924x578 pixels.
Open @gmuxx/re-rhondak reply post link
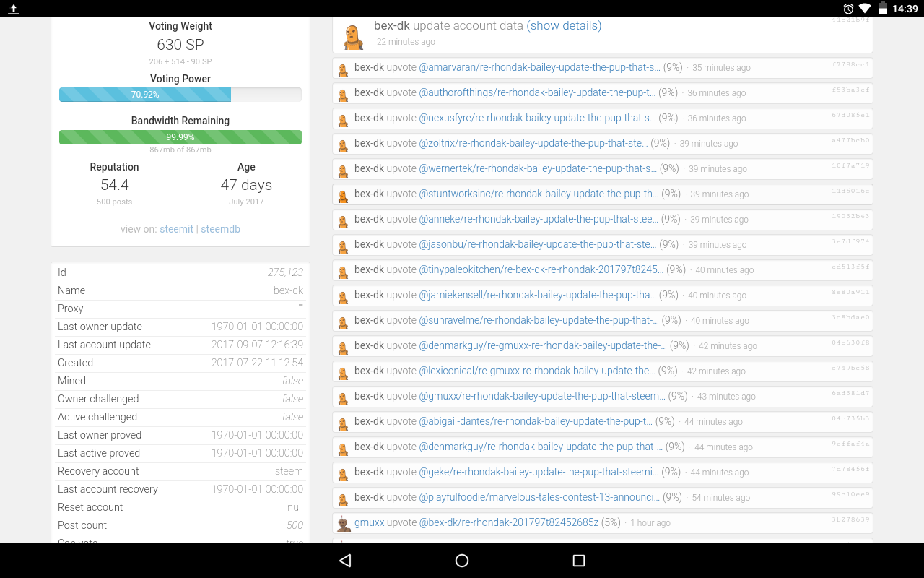542,396
